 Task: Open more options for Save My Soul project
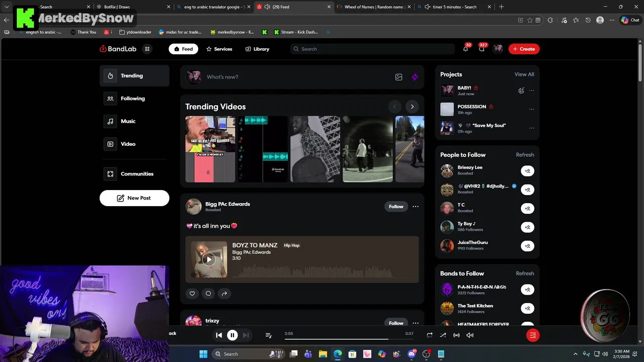pyautogui.click(x=531, y=128)
